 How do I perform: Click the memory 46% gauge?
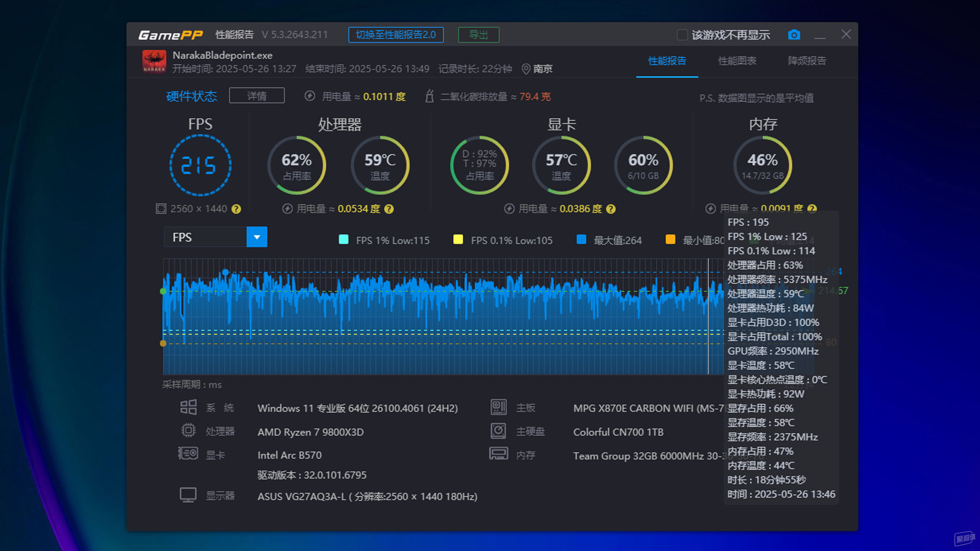pyautogui.click(x=762, y=165)
